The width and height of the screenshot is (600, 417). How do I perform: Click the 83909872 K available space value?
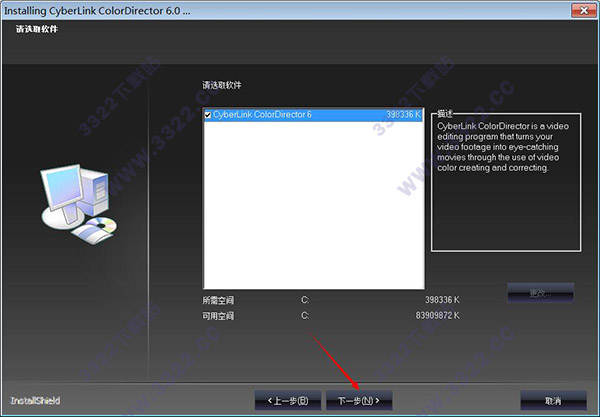click(437, 316)
